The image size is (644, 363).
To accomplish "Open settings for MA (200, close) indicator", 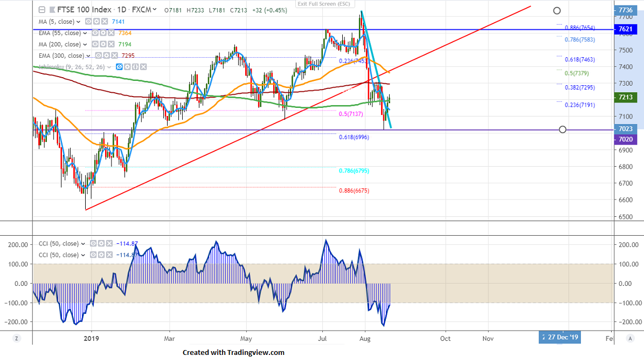I will (102, 44).
